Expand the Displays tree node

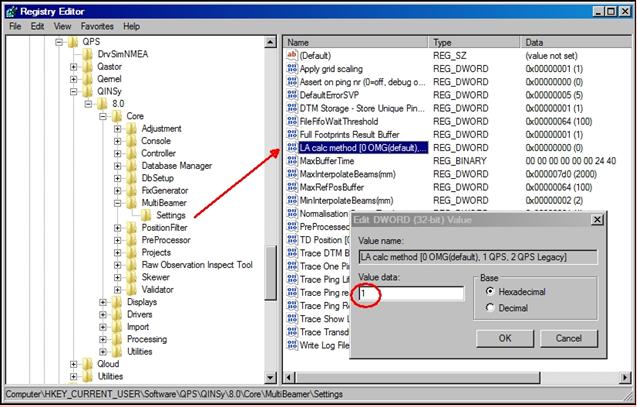pyautogui.click(x=103, y=302)
